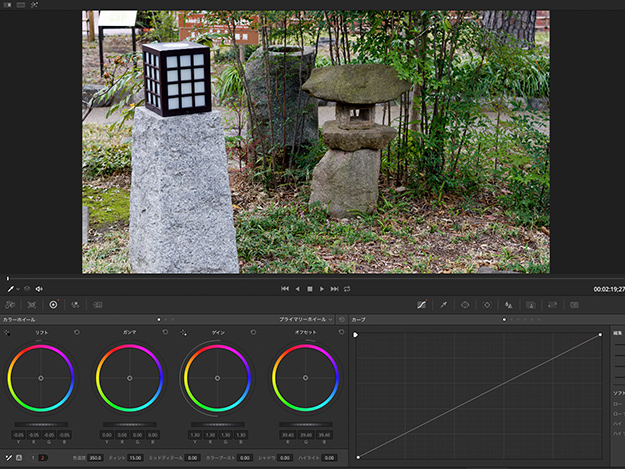Switch to adjustment page 2
The width and height of the screenshot is (625, 469).
[43, 457]
